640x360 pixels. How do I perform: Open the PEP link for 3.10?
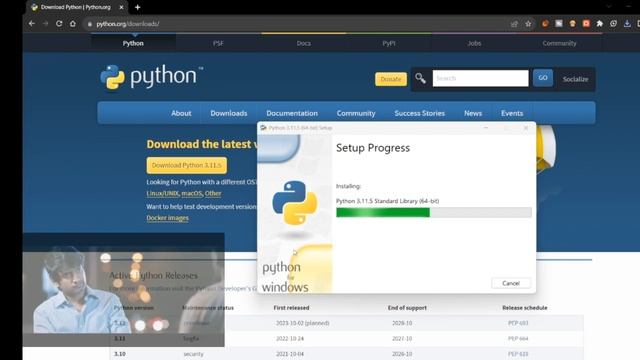pos(518,354)
